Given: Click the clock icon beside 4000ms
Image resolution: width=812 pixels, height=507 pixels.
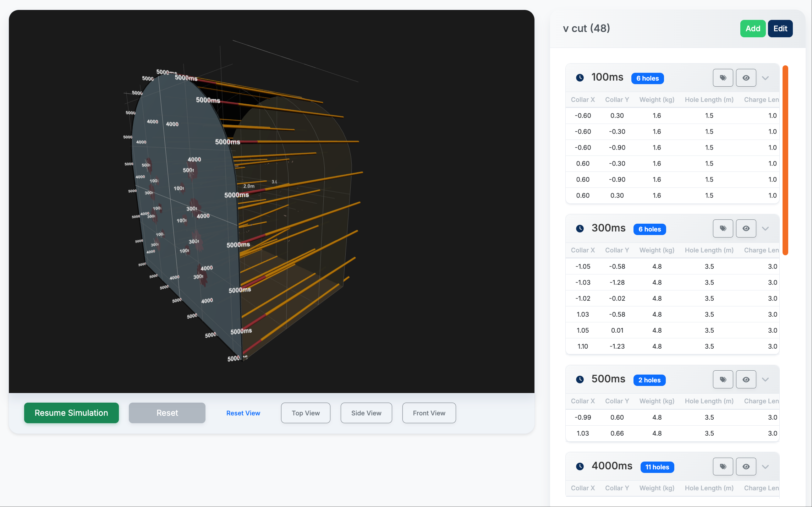Looking at the screenshot, I should (x=580, y=467).
